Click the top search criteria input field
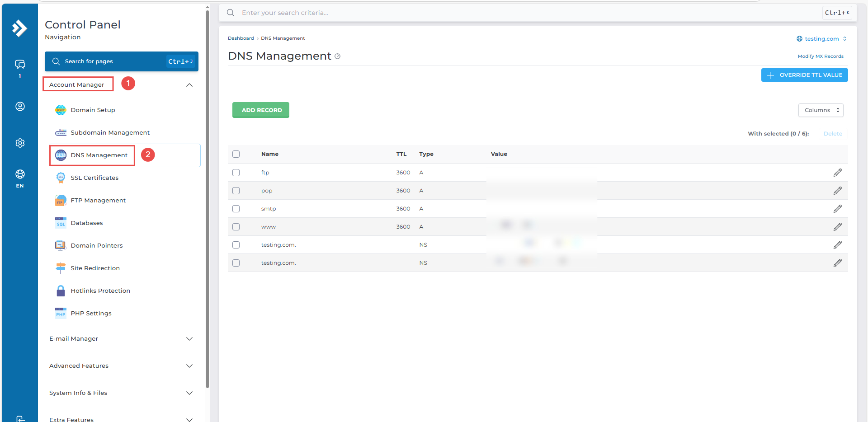The image size is (868, 422). click(520, 13)
